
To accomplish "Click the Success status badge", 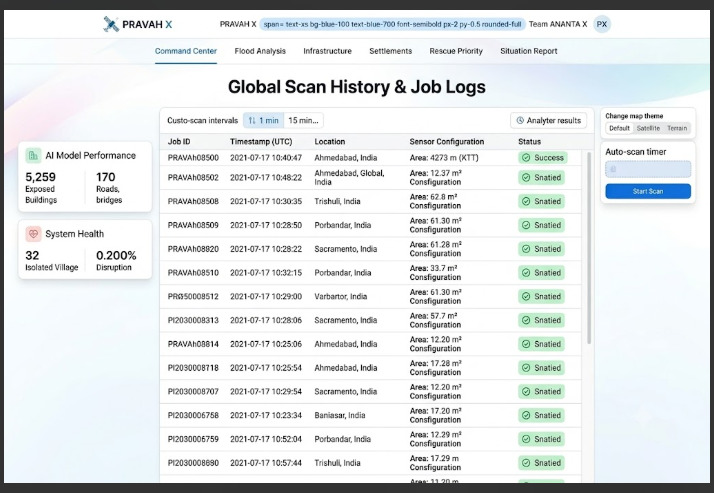I will coord(543,158).
